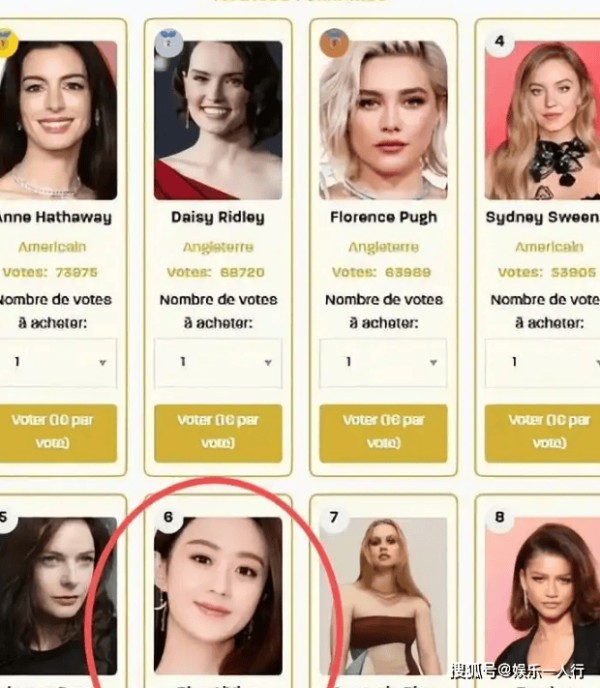Click silver medal badge on Daisy Ridley card
600x688 pixels.
(169, 43)
